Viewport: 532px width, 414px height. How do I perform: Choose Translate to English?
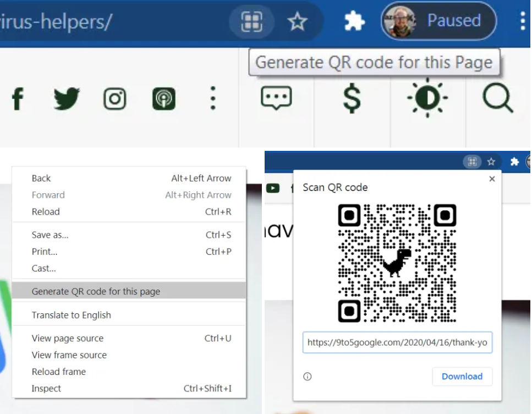(129, 315)
